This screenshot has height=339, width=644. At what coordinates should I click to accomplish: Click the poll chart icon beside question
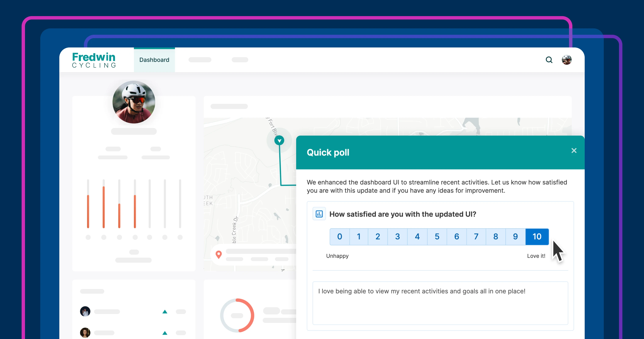tap(319, 214)
